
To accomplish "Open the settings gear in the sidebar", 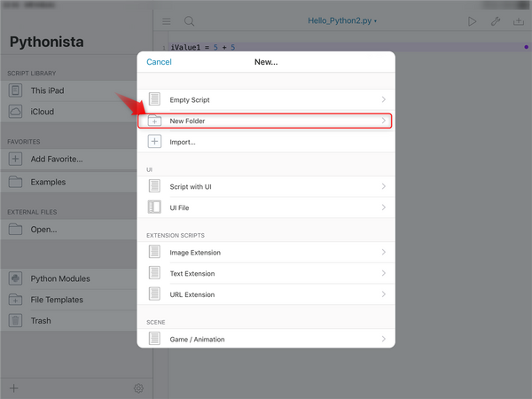I will (138, 388).
